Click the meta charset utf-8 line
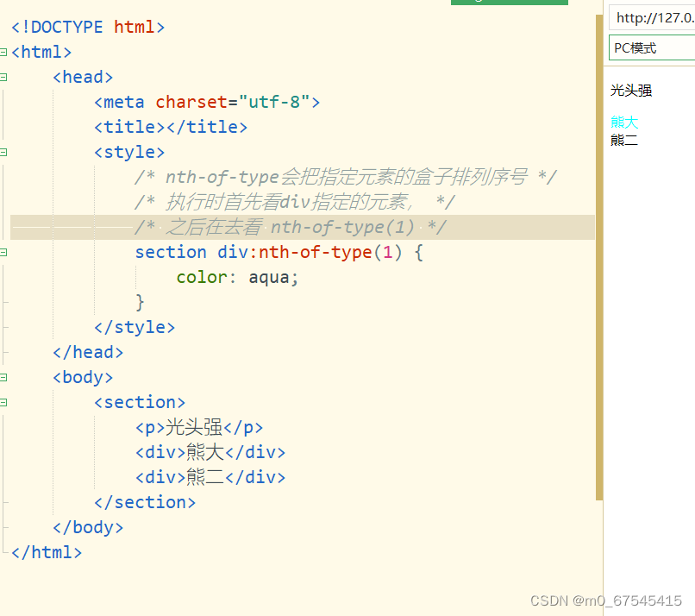The width and height of the screenshot is (695, 616). tap(207, 102)
